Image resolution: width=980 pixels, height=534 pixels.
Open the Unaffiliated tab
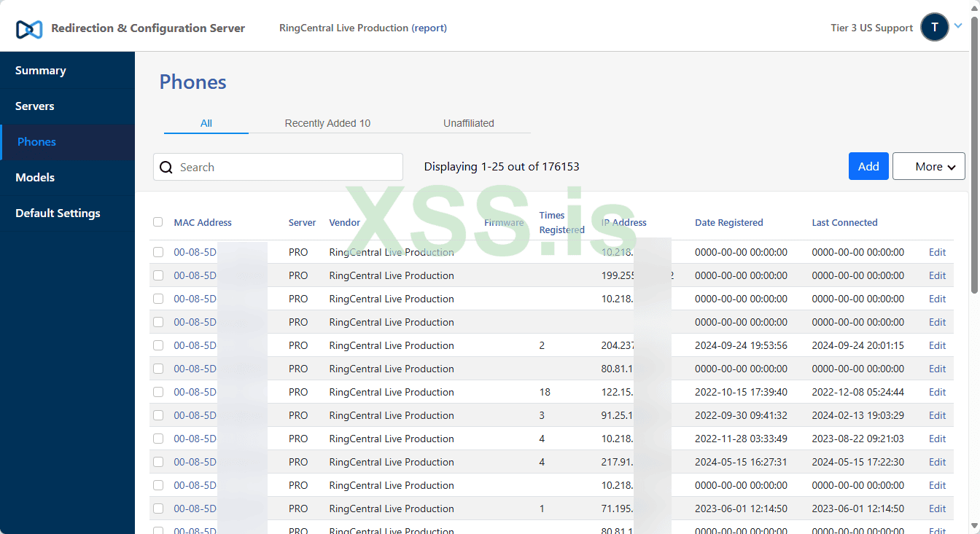pos(468,123)
